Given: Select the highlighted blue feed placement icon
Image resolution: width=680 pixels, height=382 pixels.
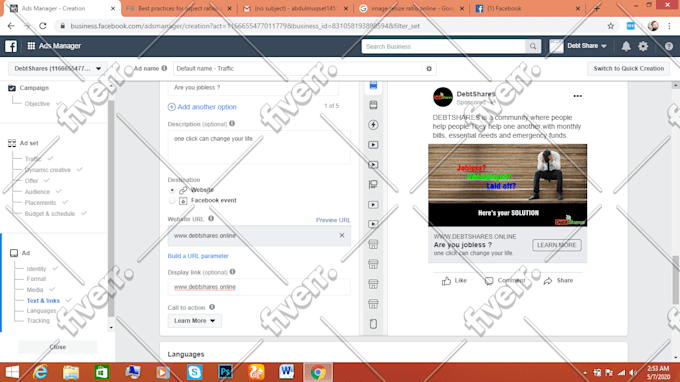Looking at the screenshot, I should pyautogui.click(x=373, y=85).
